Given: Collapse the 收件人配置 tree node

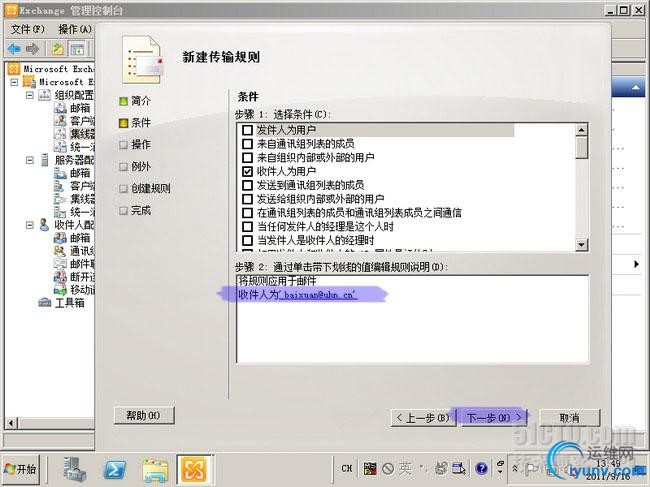Looking at the screenshot, I should point(29,225).
